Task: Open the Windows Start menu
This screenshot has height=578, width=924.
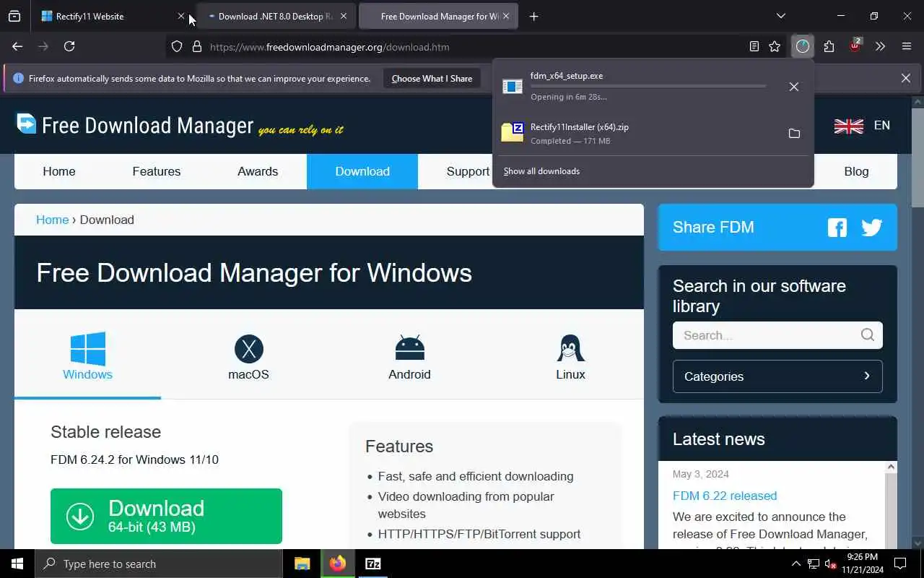Action: [x=17, y=564]
